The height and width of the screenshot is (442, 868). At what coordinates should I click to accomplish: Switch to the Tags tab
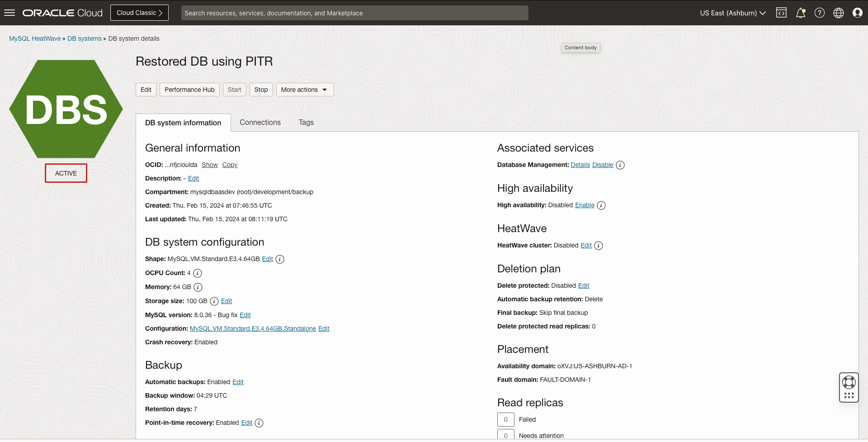point(306,123)
